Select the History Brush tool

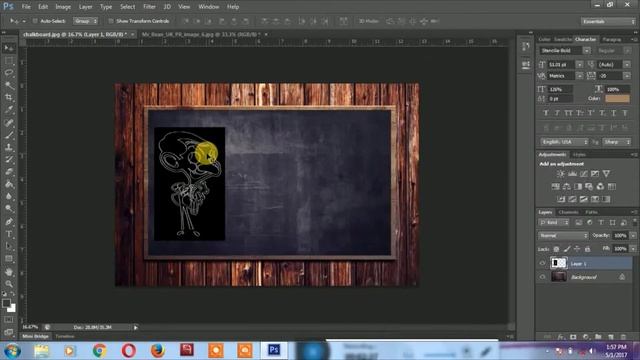(x=9, y=160)
